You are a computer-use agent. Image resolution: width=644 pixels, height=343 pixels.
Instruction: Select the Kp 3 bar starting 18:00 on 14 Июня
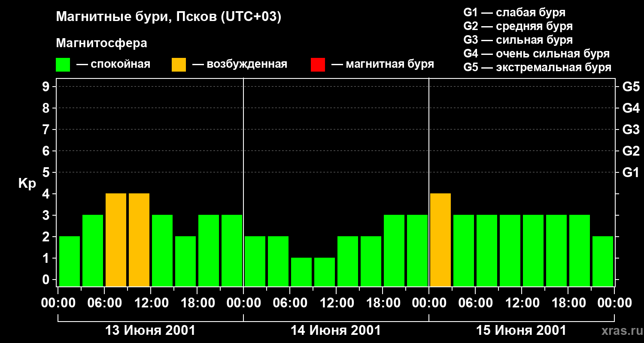394,250
